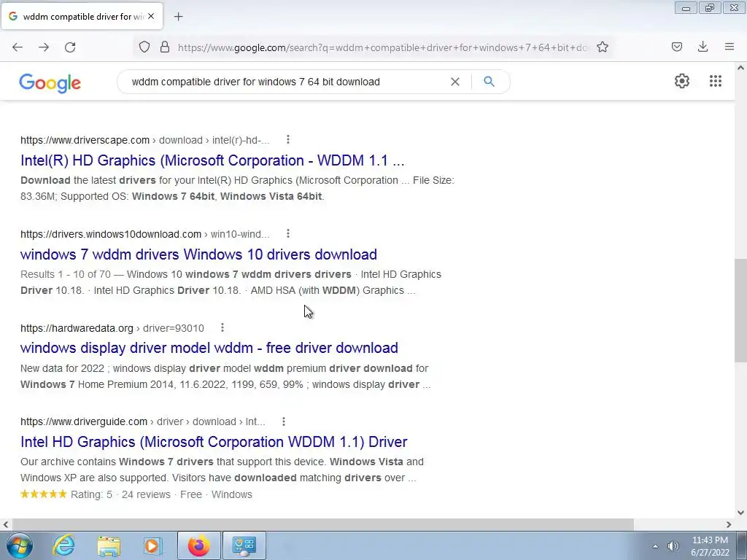This screenshot has width=747, height=560.
Task: Open a new tab with the plus button
Action: pos(178,17)
